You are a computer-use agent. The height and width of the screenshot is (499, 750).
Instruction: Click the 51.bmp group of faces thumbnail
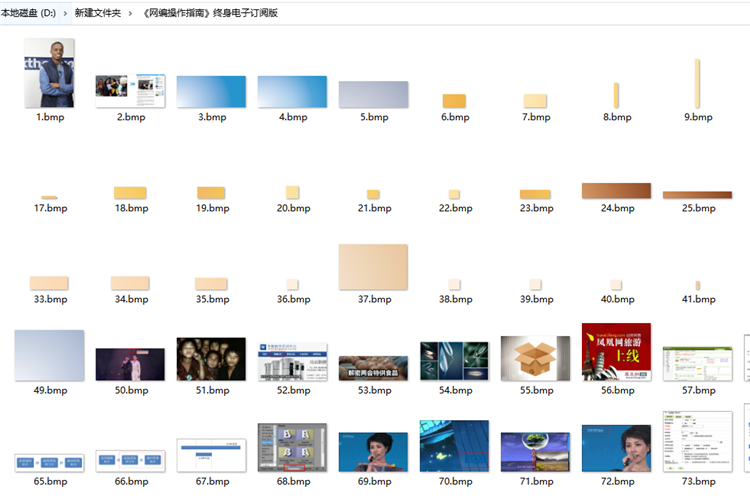point(211,359)
